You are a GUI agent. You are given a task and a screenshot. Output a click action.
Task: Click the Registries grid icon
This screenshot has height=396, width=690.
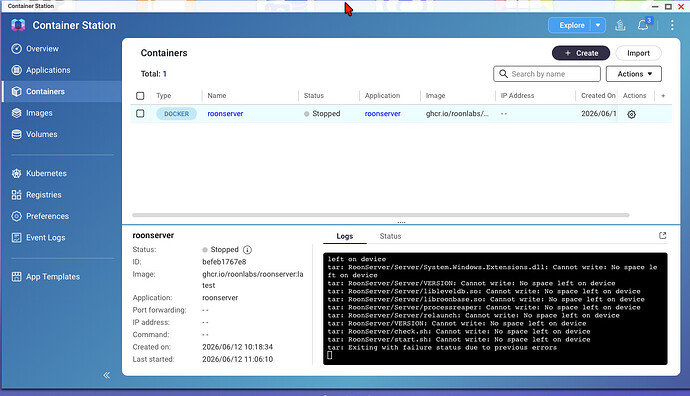16,194
